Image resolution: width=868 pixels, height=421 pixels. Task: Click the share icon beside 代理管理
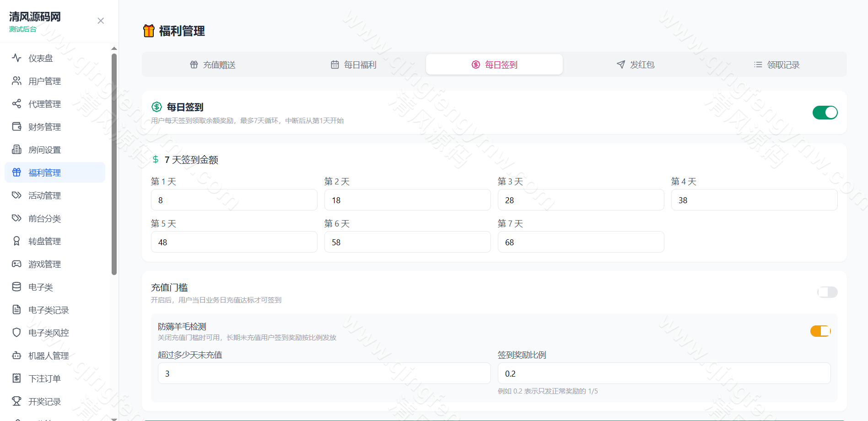[16, 104]
